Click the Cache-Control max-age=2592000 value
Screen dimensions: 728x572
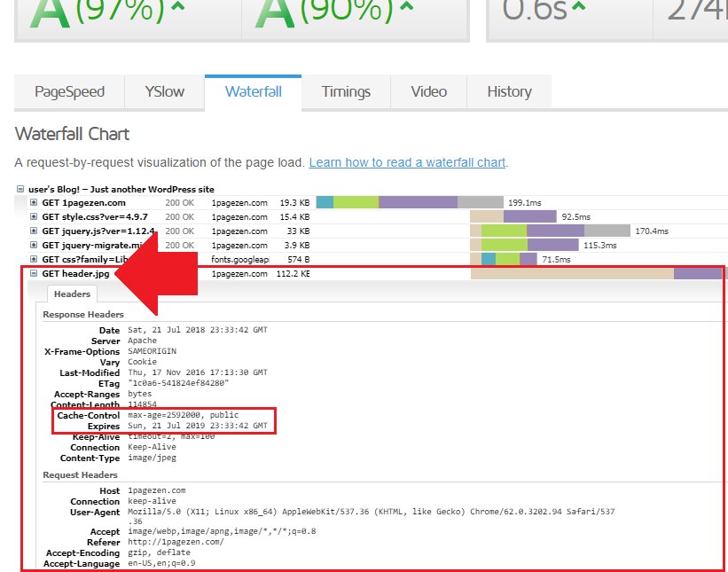[184, 415]
